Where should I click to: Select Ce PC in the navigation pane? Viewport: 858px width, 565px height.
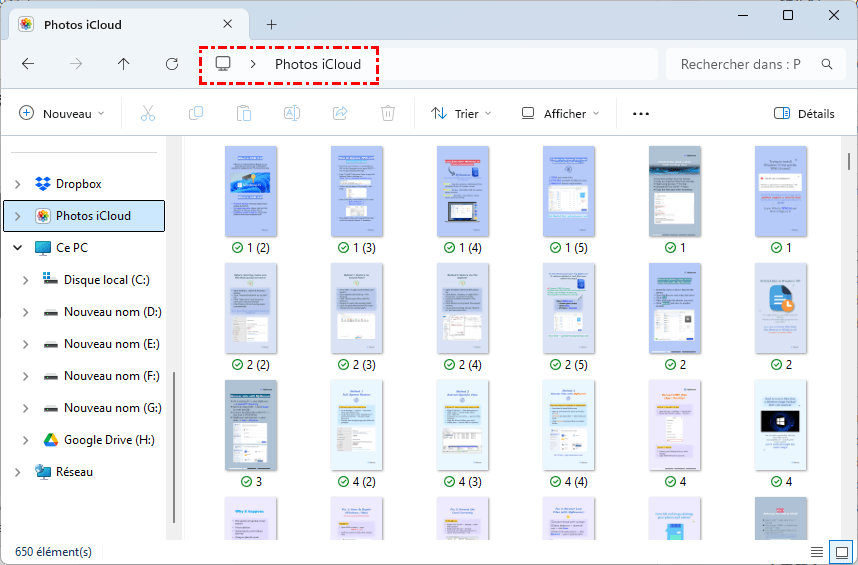[x=72, y=247]
